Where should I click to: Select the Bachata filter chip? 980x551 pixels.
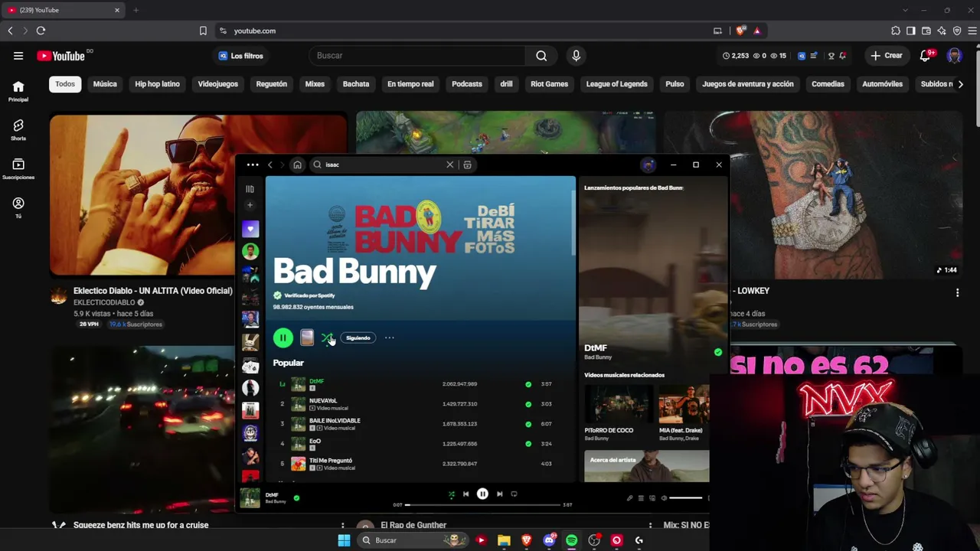(356, 84)
